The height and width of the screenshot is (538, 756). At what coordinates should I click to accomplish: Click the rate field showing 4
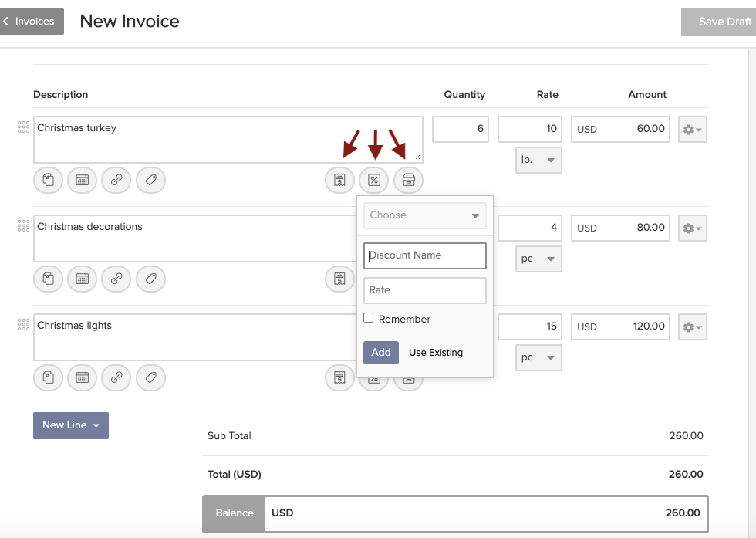530,228
